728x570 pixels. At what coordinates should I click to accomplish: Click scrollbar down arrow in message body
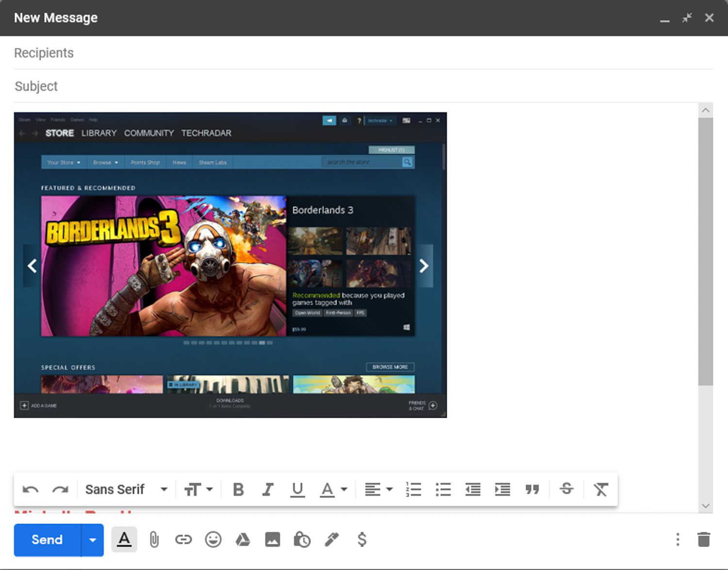[706, 506]
